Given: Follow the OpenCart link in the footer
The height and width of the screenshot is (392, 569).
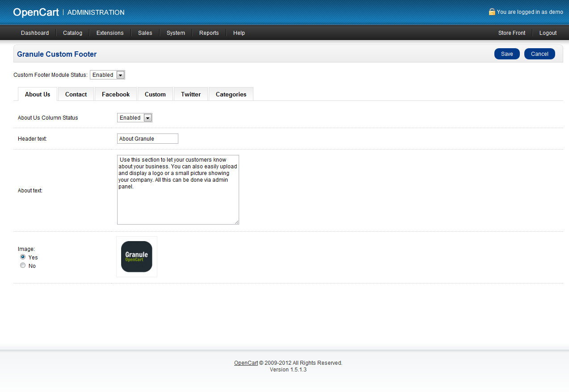Looking at the screenshot, I should pos(246,363).
